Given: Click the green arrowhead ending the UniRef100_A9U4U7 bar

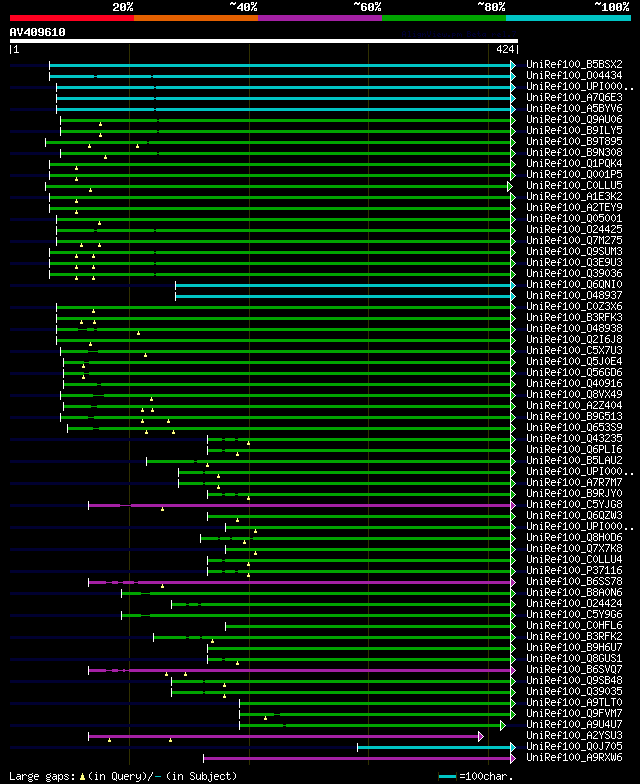Looking at the screenshot, I should [x=503, y=726].
